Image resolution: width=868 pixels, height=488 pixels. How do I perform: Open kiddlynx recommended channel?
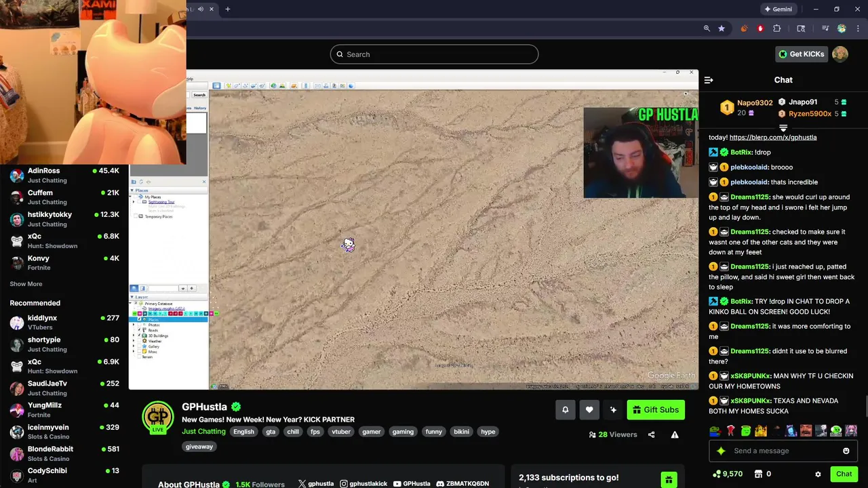(64, 323)
